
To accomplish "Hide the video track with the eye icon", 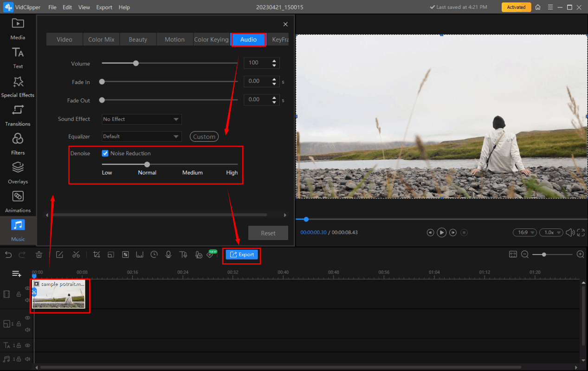I will tap(27, 288).
